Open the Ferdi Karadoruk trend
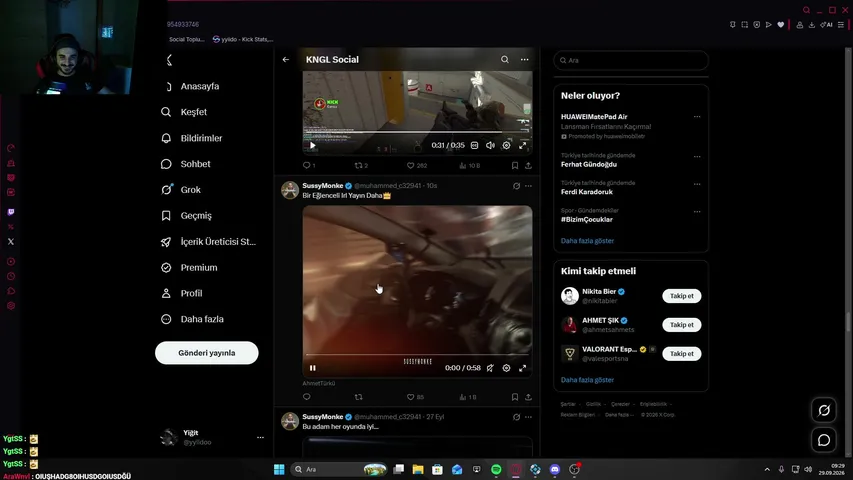Image resolution: width=853 pixels, height=480 pixels. point(586,192)
